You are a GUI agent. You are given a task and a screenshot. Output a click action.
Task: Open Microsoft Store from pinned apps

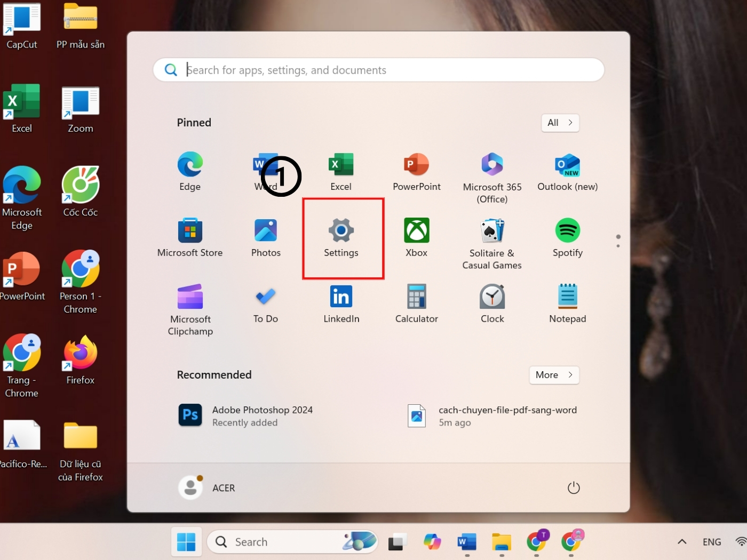190,238
